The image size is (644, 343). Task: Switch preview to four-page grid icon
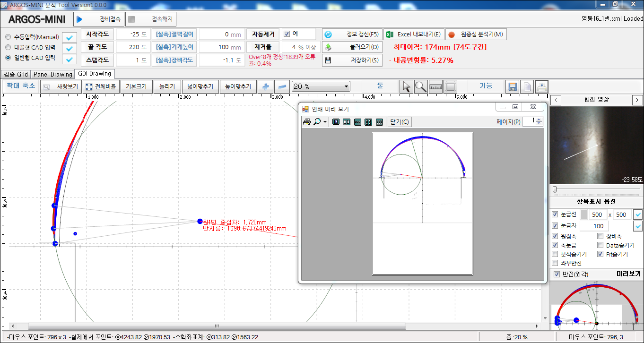click(368, 121)
